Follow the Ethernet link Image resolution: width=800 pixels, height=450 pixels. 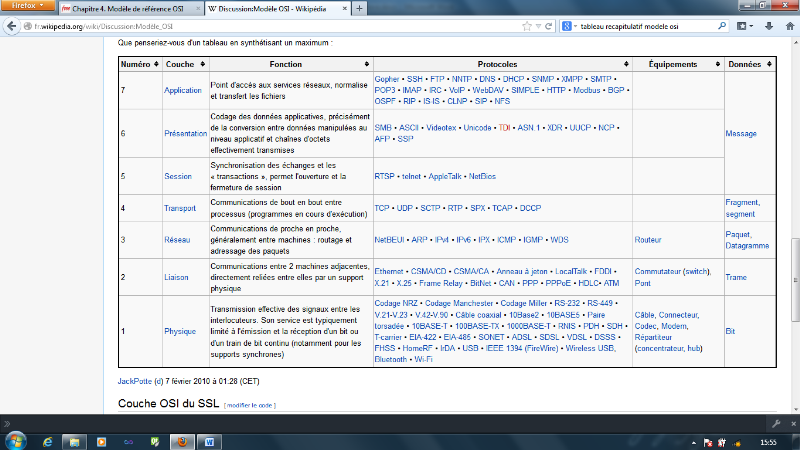(x=389, y=272)
